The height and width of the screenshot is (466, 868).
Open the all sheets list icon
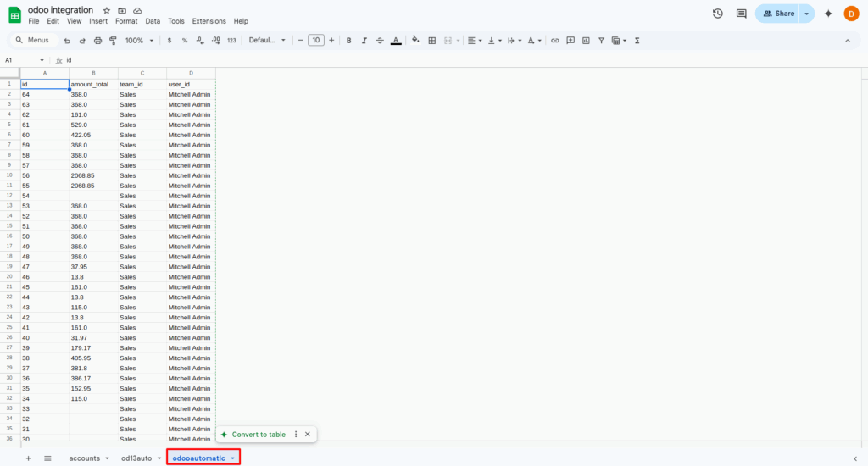click(47, 458)
